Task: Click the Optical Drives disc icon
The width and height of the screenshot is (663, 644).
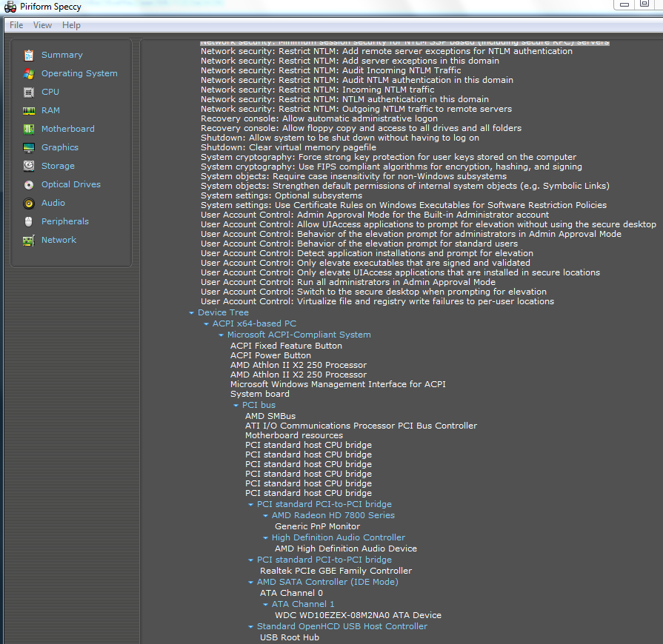Action: [29, 184]
